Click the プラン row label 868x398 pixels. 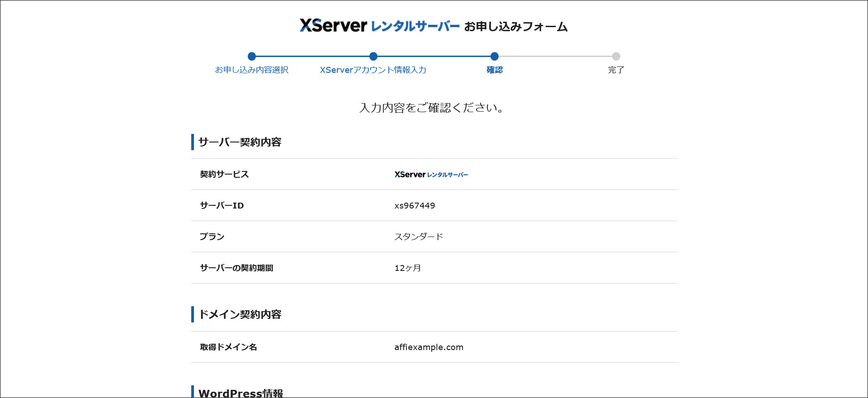click(x=212, y=237)
